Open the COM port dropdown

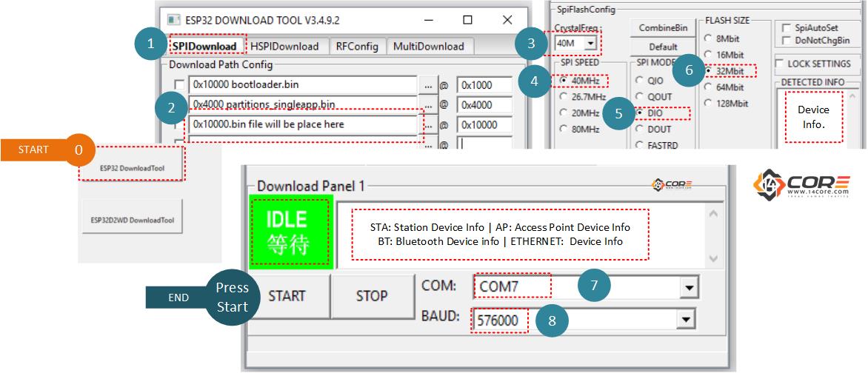point(688,288)
